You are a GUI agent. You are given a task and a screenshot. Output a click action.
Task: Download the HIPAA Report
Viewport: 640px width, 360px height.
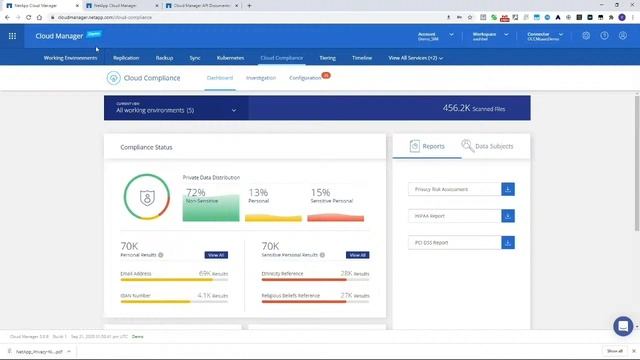coord(508,216)
